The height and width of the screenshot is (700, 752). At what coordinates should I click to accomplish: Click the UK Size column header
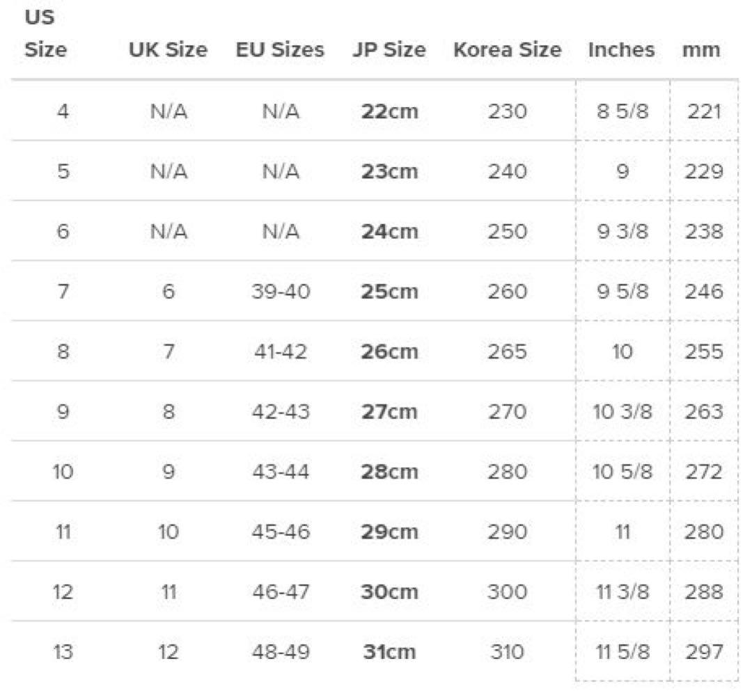tap(168, 50)
